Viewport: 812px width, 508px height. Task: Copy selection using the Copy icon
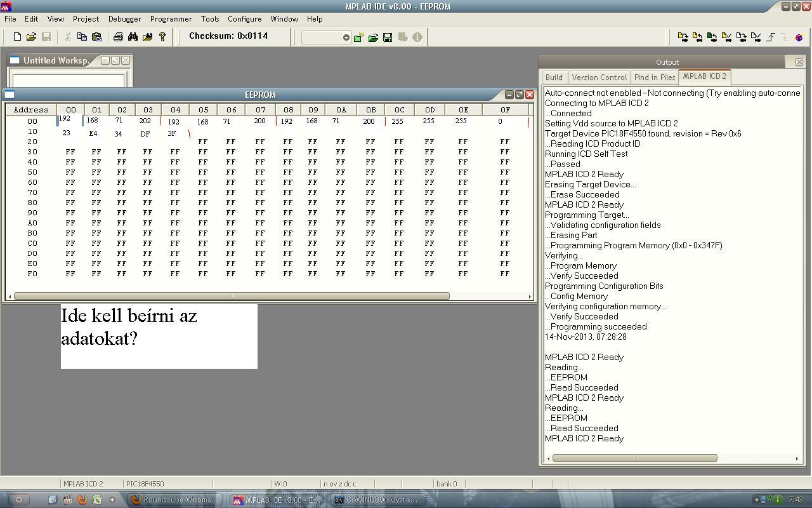coord(82,37)
